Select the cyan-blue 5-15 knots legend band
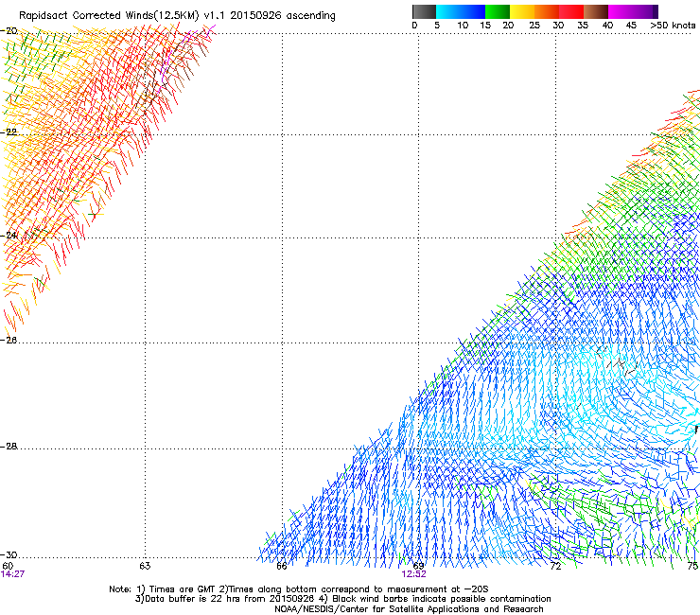 pos(461,11)
